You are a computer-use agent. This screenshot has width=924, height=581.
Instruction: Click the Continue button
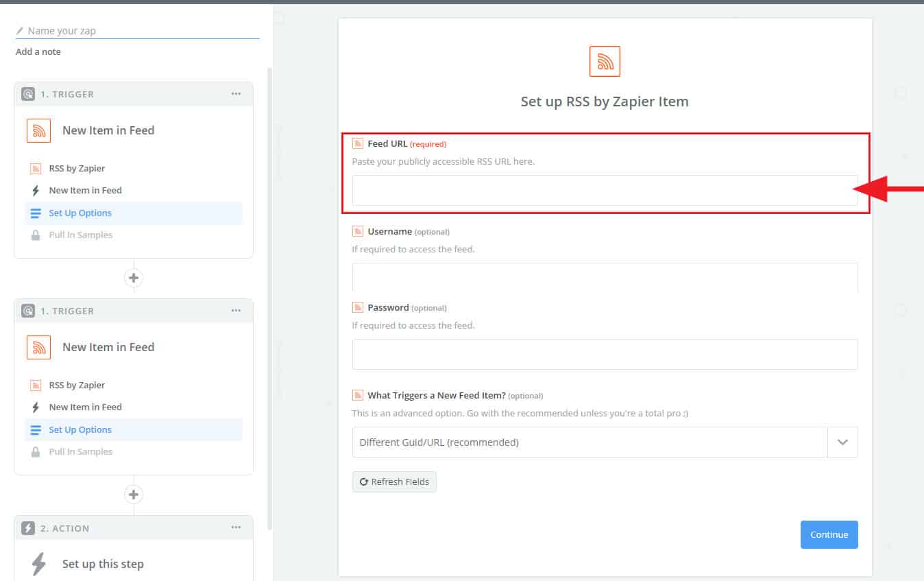[829, 534]
